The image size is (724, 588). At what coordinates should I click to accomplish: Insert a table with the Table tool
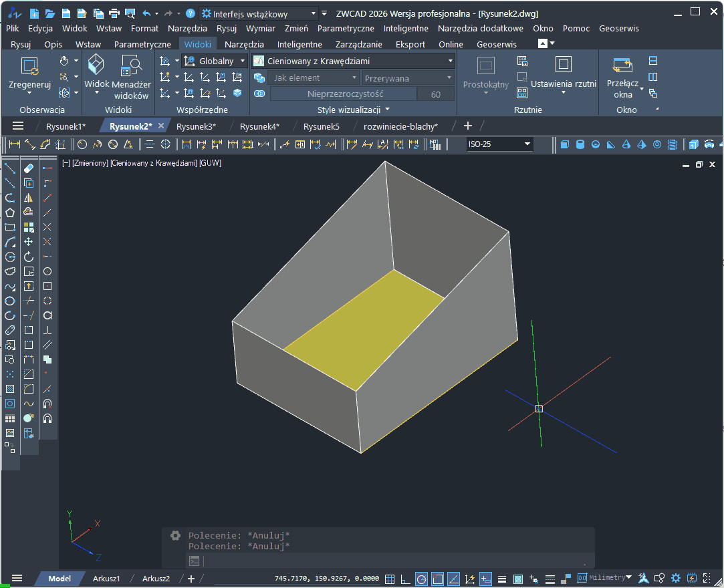10,418
